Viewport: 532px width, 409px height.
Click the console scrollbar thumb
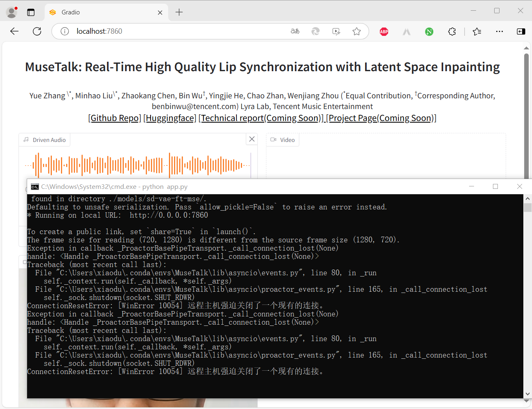528,207
